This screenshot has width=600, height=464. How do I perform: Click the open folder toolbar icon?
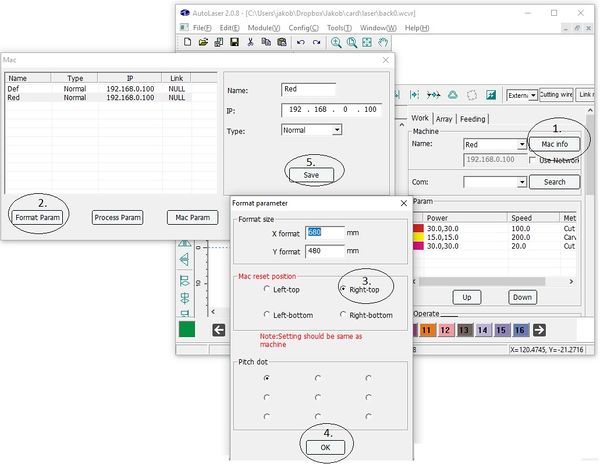203,42
